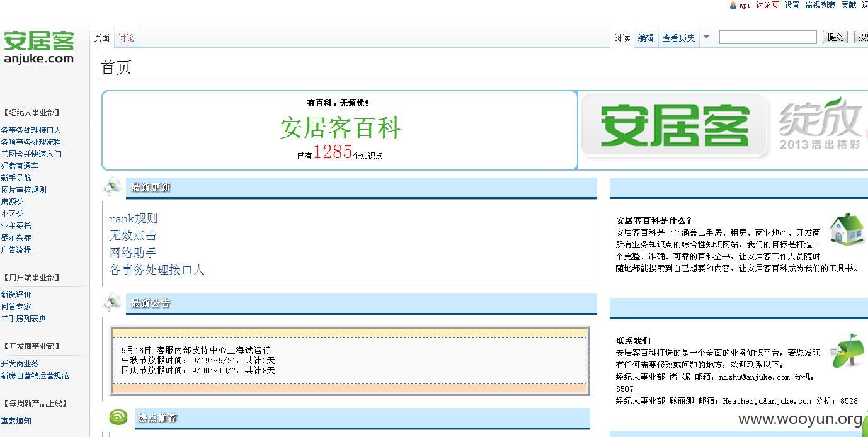Click the 【用户端事业部】 sidebar heading
This screenshot has width=868, height=437.
(31, 278)
